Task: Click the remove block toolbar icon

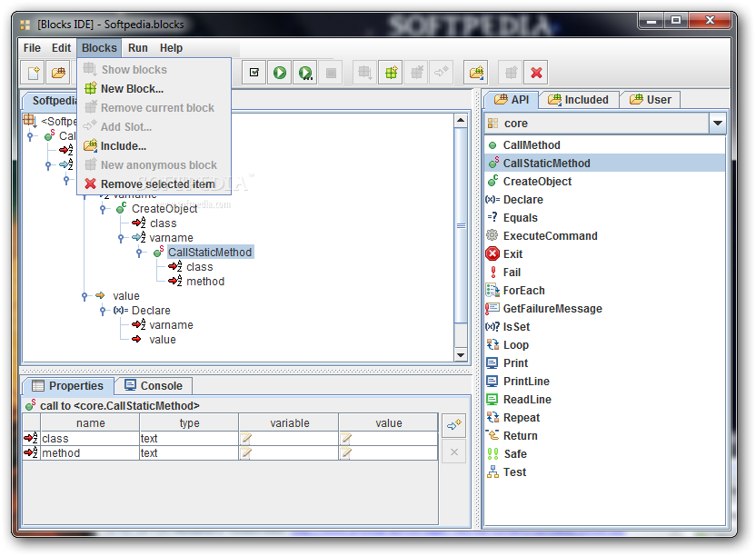Action: pos(416,73)
